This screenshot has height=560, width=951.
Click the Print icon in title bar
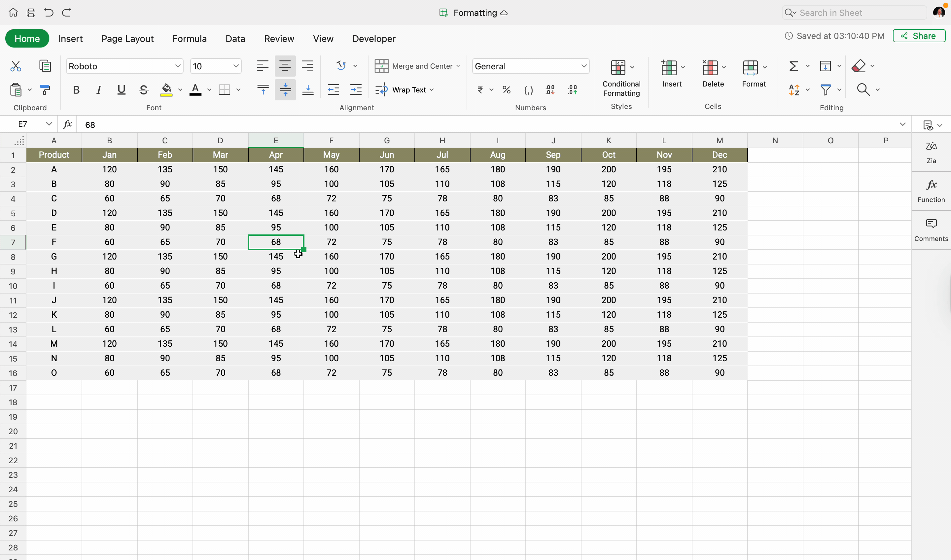click(x=31, y=13)
